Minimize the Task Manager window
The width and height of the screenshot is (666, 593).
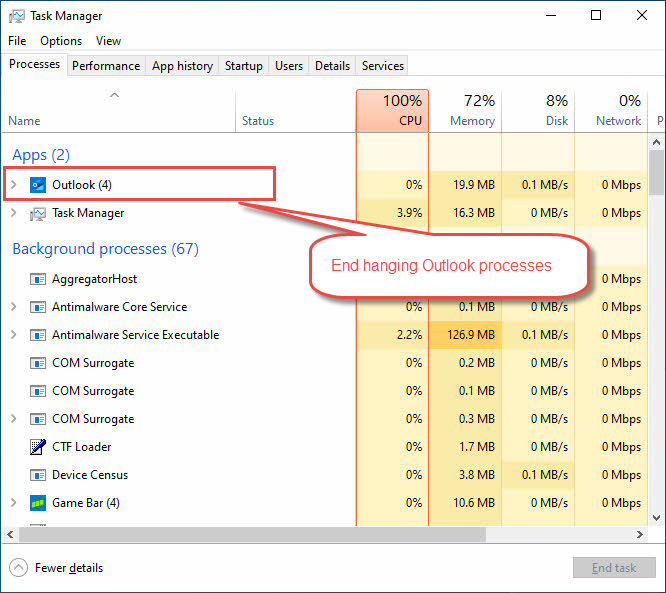551,16
